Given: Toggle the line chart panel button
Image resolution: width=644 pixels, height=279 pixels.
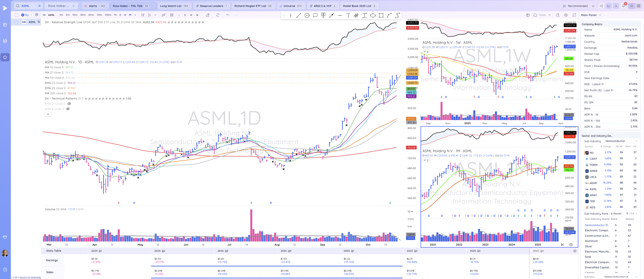Looking at the screenshot, I should tap(609, 6).
